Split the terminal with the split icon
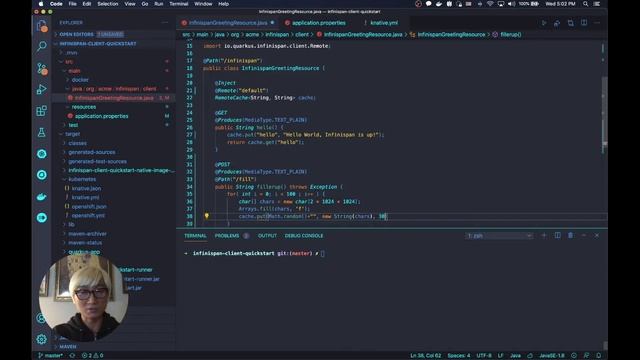Viewport: 640px width, 360px height. click(x=557, y=236)
